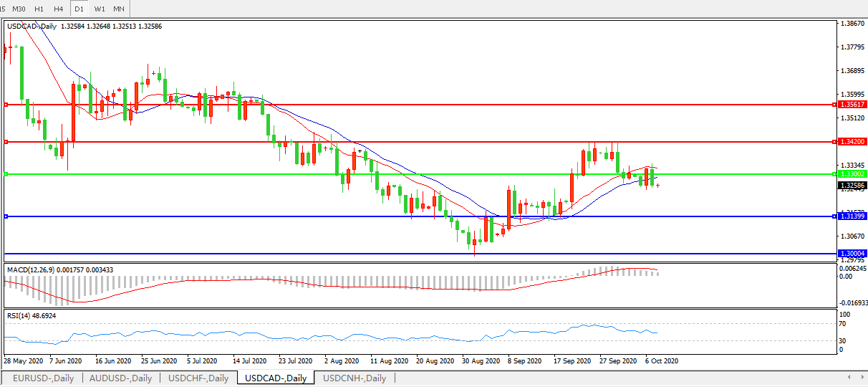Switch to USDCHF Daily chart tab
Image resolution: width=868 pixels, height=387 pixels.
198,378
